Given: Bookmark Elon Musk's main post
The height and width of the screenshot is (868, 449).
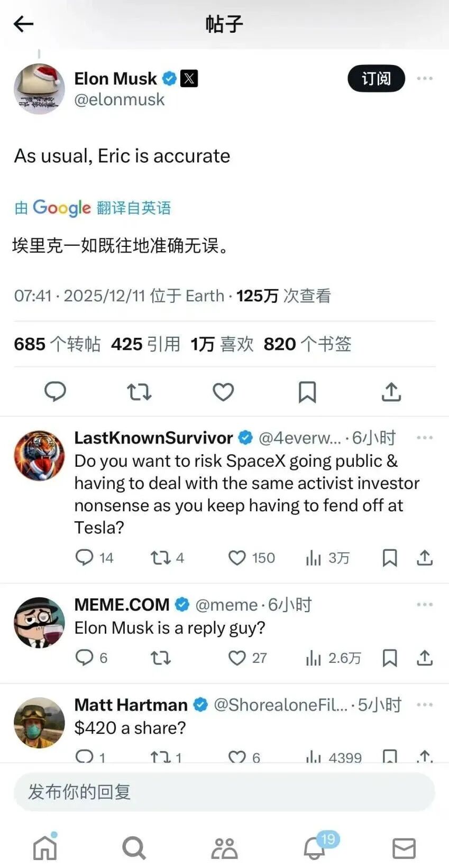Looking at the screenshot, I should coord(307,392).
